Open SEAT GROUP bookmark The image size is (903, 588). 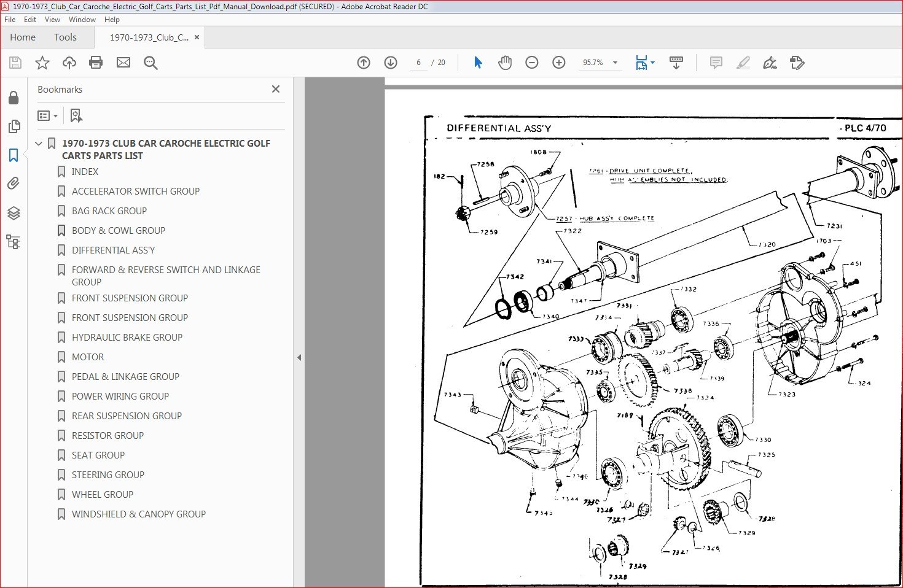(x=98, y=455)
